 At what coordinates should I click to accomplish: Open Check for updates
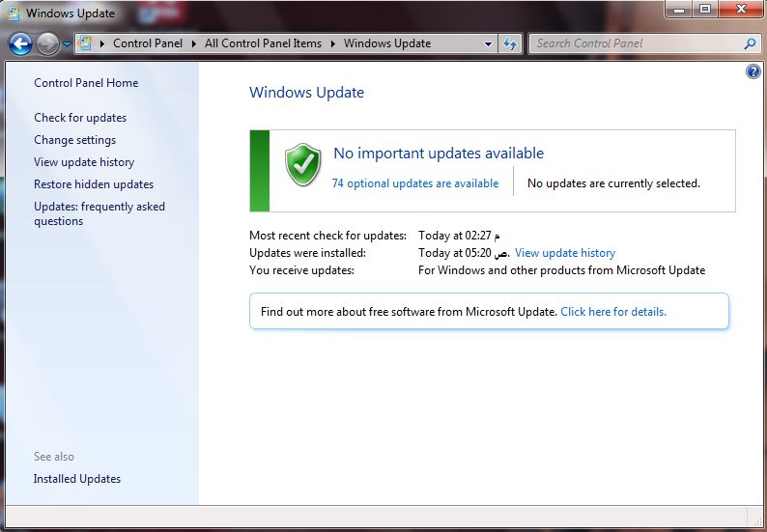pos(80,118)
